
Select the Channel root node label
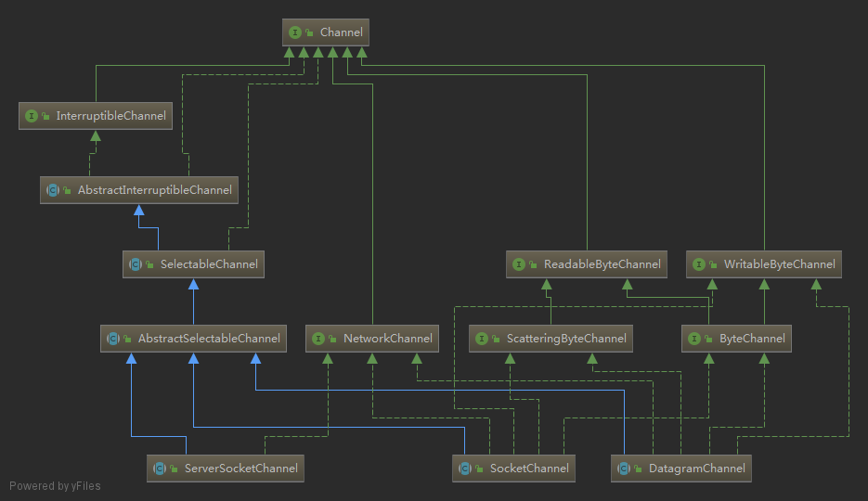341,32
